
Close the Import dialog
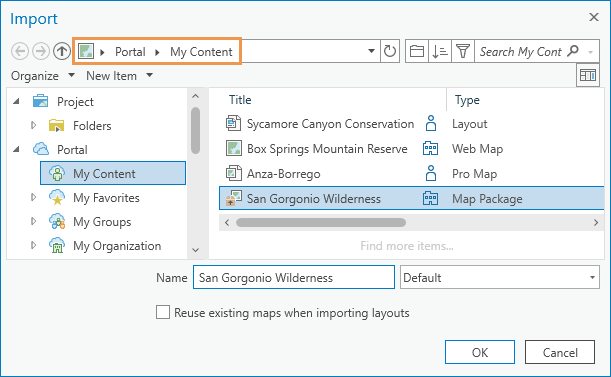594,17
